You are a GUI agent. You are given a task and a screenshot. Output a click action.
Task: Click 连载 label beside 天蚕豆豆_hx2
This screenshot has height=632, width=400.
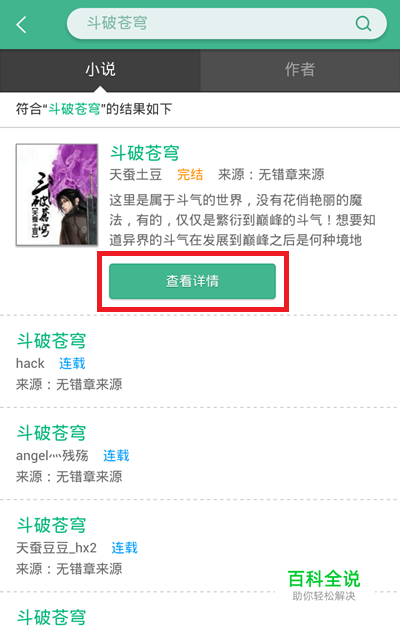[x=124, y=548]
